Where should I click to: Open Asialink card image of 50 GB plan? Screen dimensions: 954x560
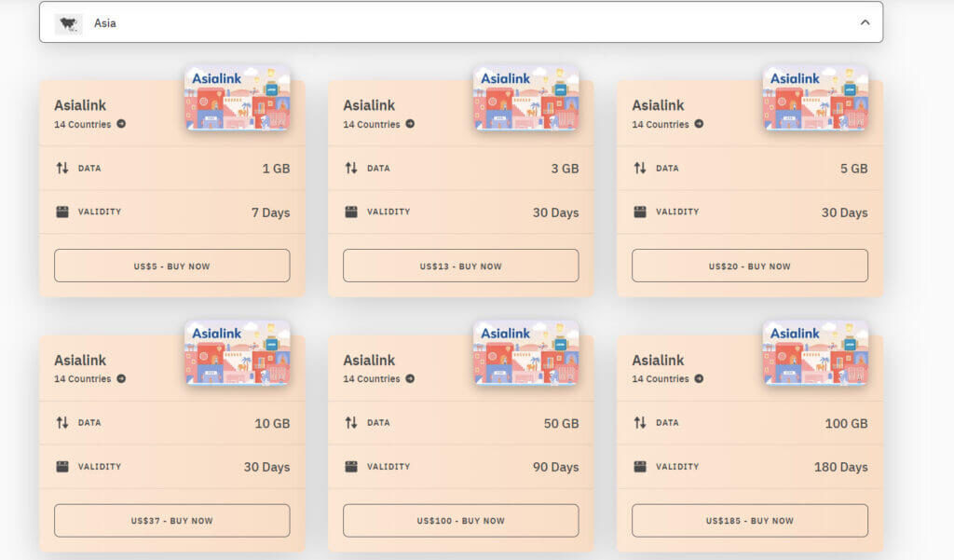click(x=526, y=353)
